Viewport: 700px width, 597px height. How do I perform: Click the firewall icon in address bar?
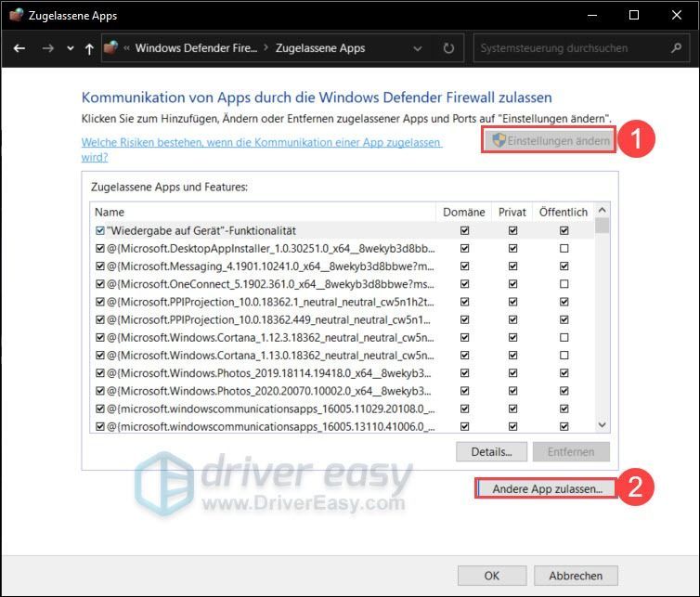[111, 47]
